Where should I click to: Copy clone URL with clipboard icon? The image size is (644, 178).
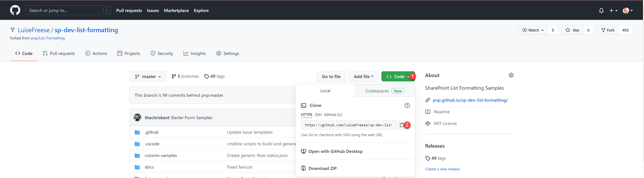click(401, 125)
